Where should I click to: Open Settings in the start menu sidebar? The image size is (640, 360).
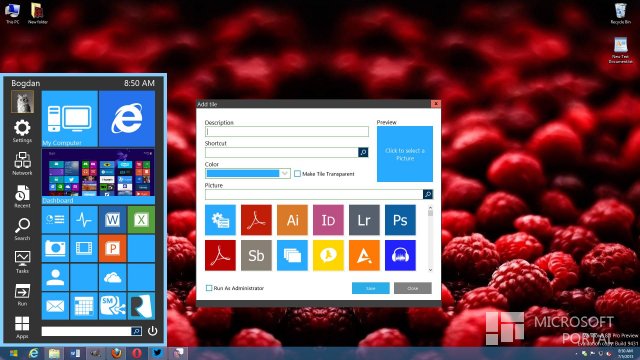(x=22, y=131)
